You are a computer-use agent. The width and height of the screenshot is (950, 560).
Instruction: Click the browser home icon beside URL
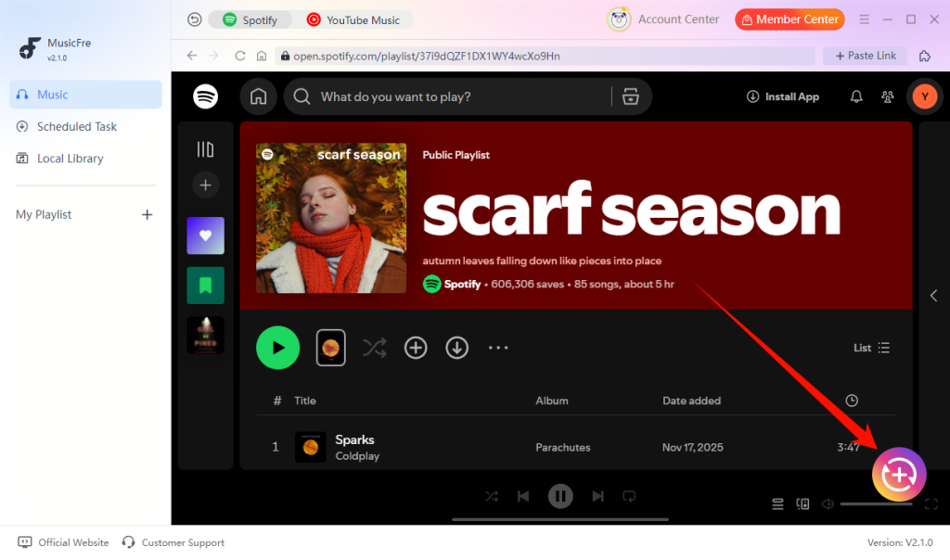tap(262, 56)
